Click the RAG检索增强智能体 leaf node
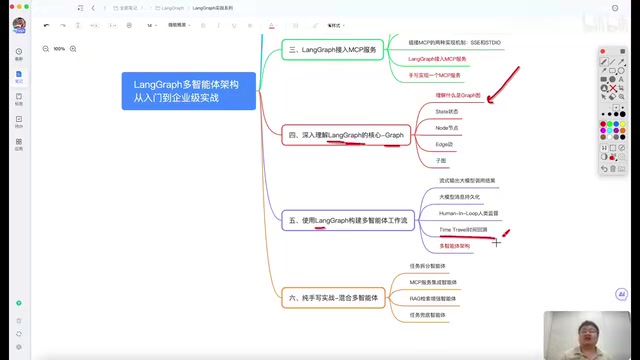The width and height of the screenshot is (640, 360). 433,298
